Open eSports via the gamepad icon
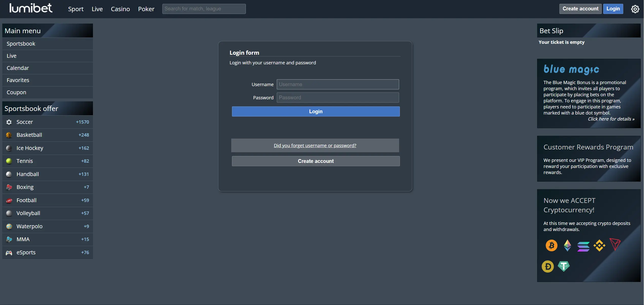This screenshot has height=305, width=644. 9,252
